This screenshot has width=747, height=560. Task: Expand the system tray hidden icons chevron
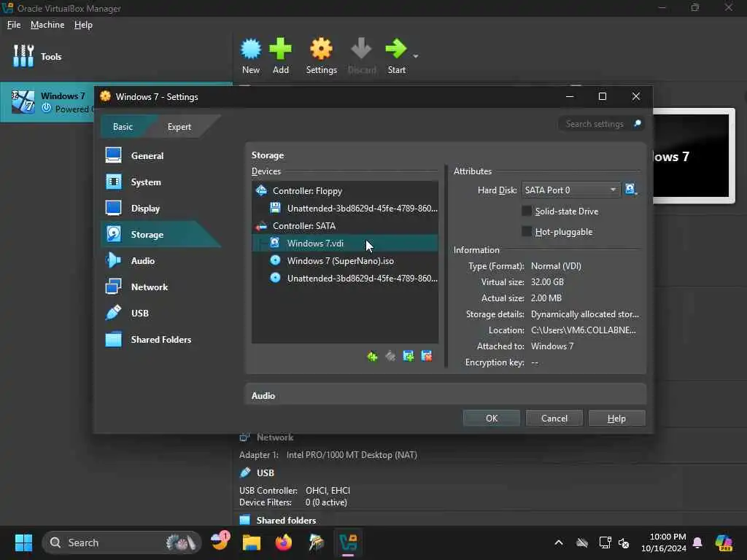(x=558, y=542)
